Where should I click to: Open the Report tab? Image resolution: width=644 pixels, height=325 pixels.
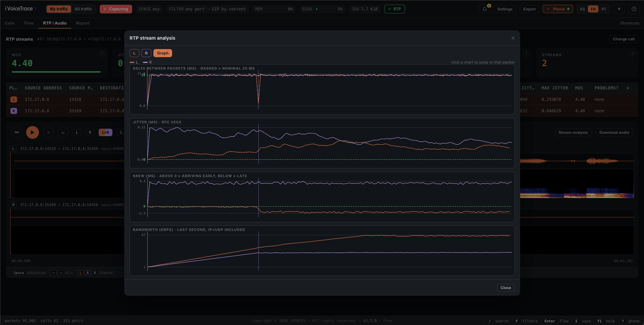coord(83,23)
